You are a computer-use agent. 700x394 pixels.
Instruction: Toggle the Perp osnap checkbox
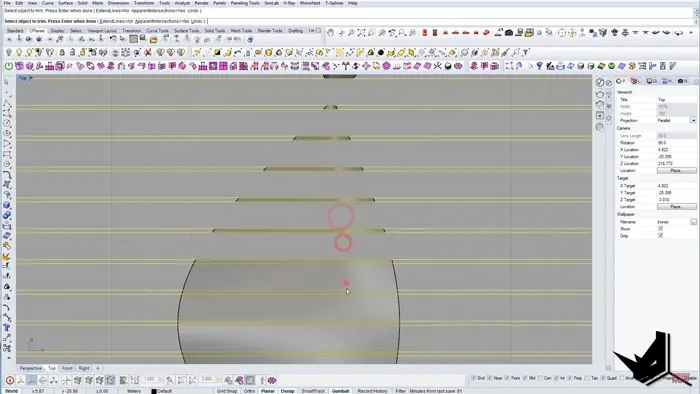(570, 378)
